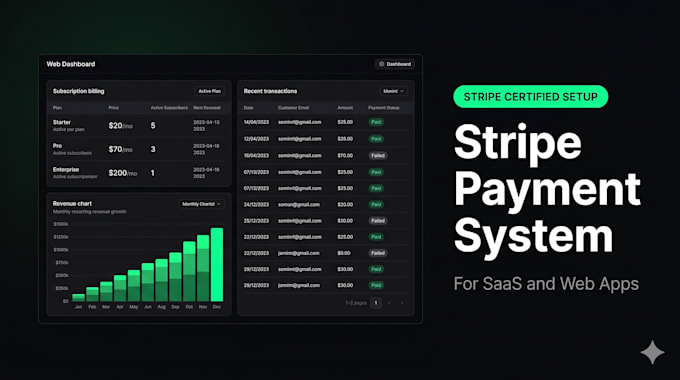The width and height of the screenshot is (680, 380).
Task: Select the Pro plan name
Action: (x=57, y=146)
